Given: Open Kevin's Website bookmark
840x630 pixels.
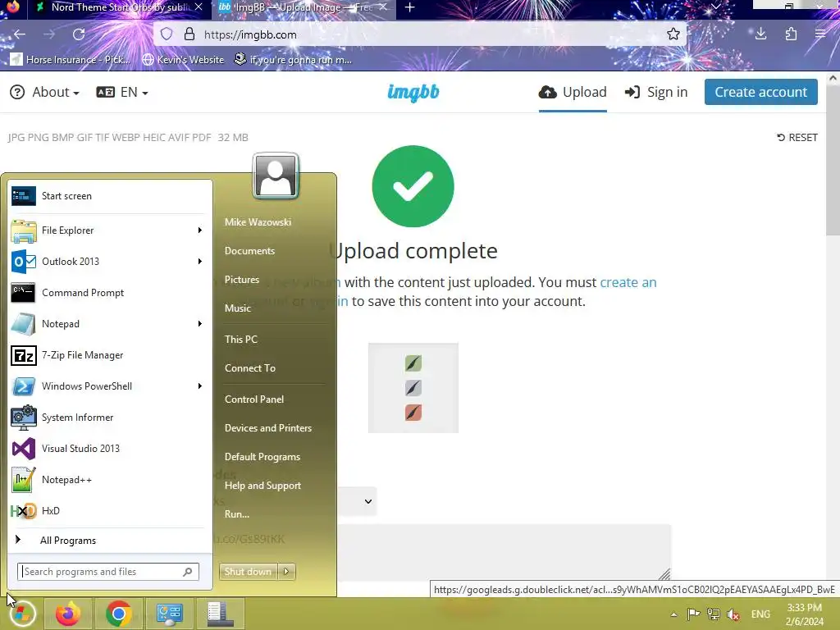Looking at the screenshot, I should (x=183, y=59).
